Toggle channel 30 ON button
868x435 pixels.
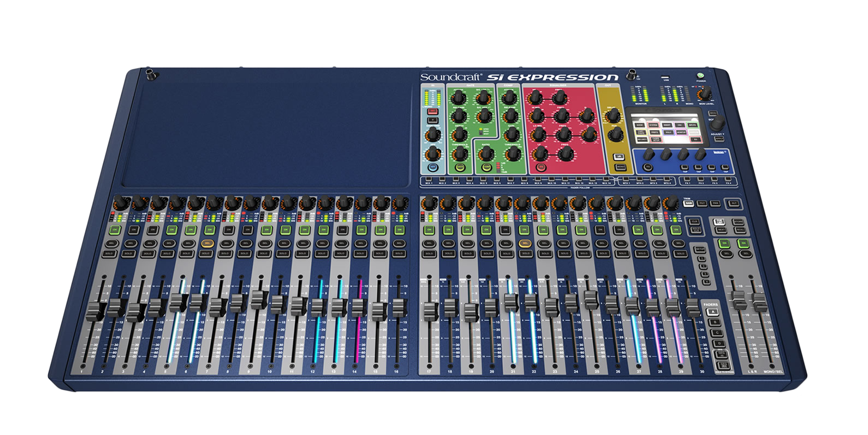[x=675, y=230]
